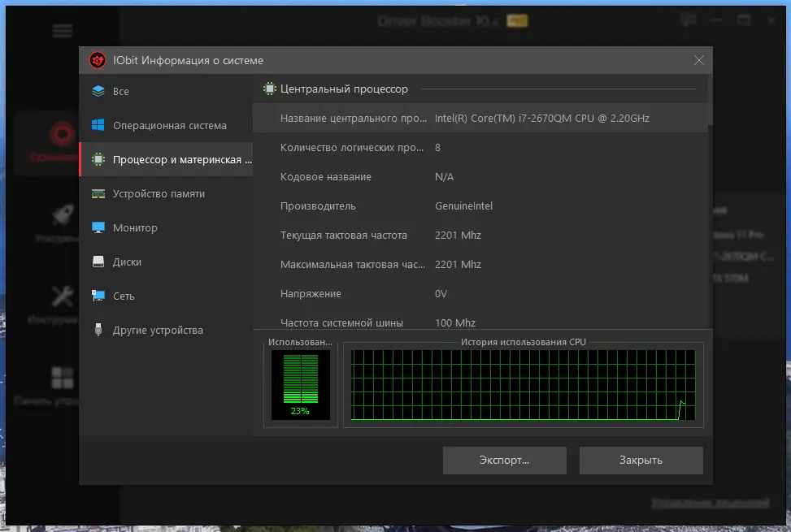Open Другие устройства section

tap(166, 330)
